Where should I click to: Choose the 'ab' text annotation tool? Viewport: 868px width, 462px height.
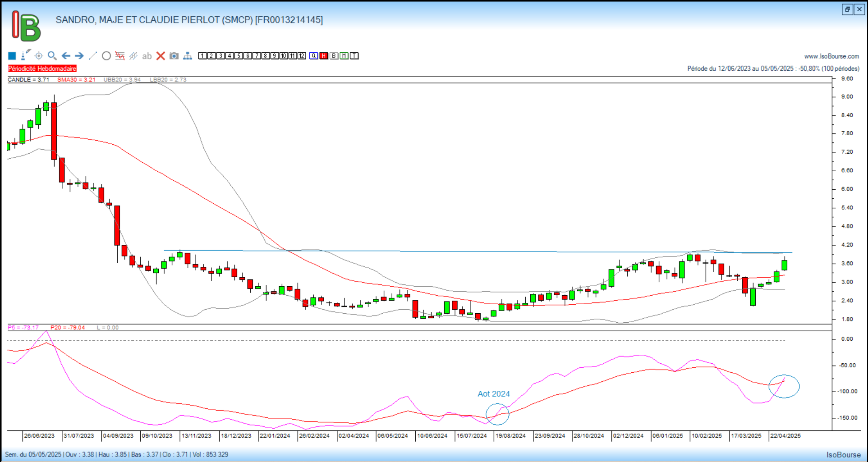[147, 56]
